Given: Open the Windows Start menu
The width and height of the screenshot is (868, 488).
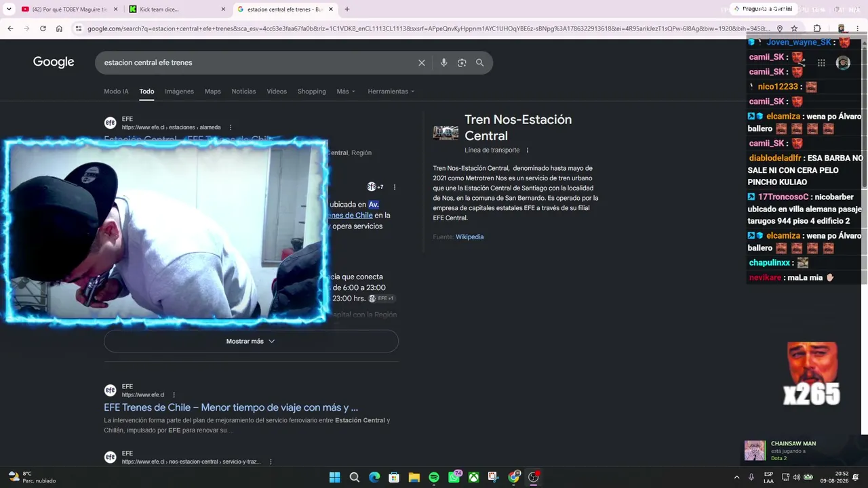Looking at the screenshot, I should (334, 477).
